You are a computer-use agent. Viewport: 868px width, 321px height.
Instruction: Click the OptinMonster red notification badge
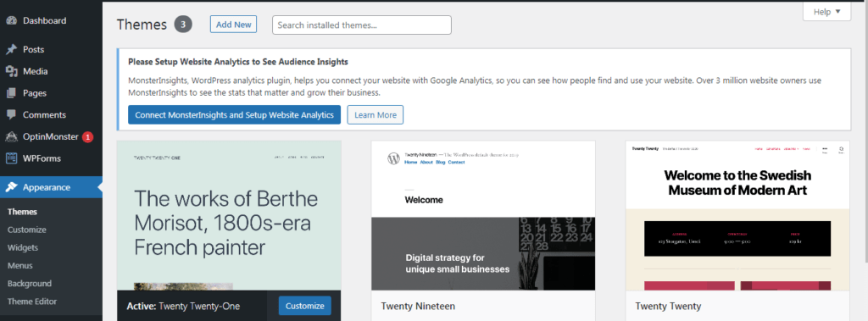[x=87, y=136]
